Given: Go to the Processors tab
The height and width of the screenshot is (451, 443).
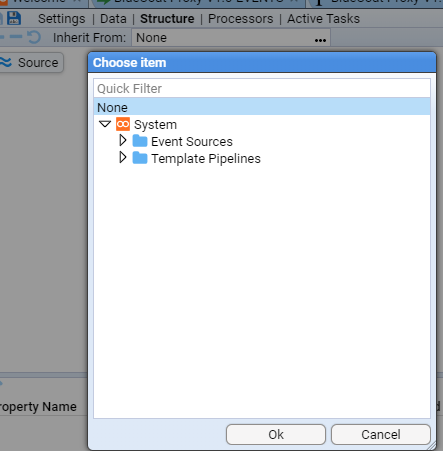Looking at the screenshot, I should coord(241,19).
